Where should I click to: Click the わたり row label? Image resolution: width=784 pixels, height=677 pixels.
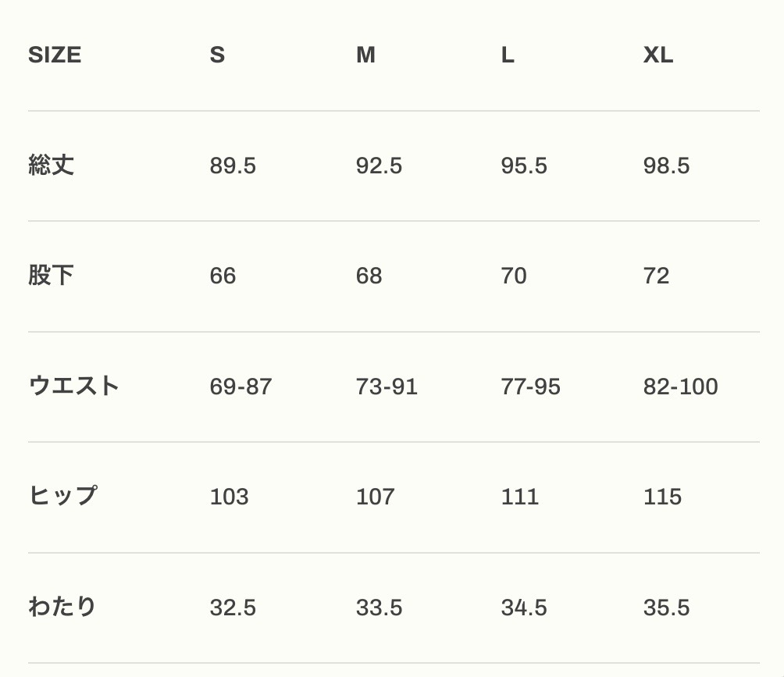point(62,608)
